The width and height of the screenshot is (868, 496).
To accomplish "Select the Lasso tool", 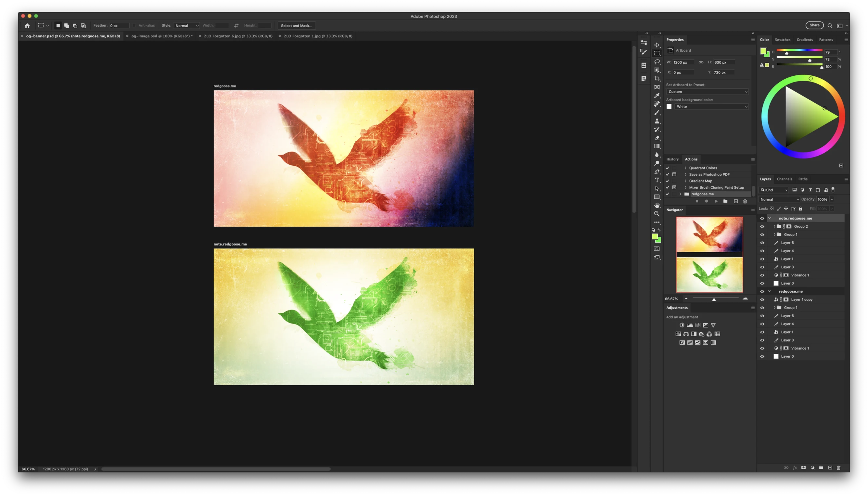I will point(657,62).
